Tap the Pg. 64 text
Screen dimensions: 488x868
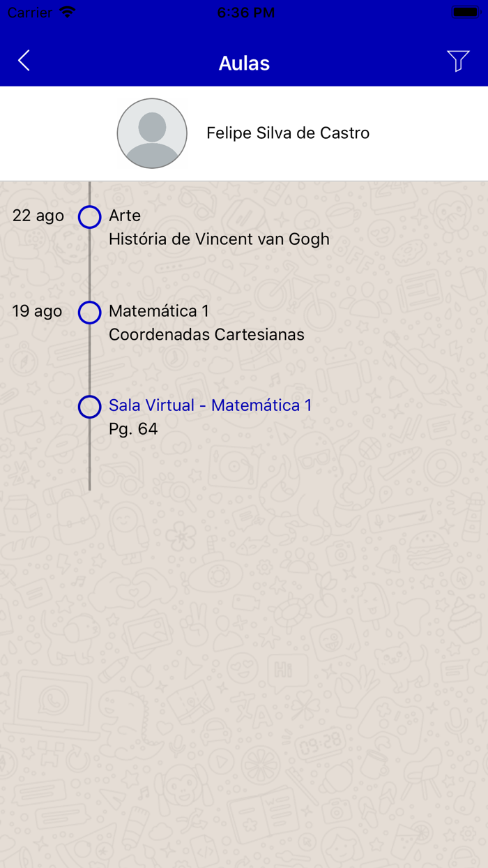pos(133,429)
